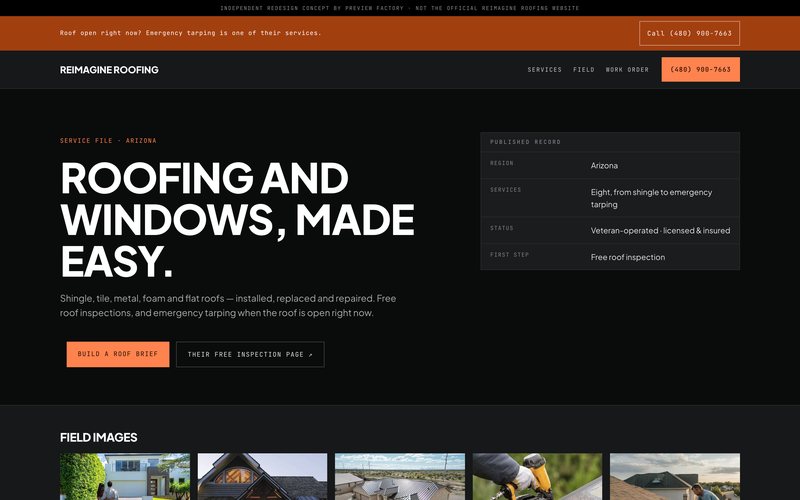The image size is (800, 500).
Task: Open Their Free Inspection Page link
Action: 250,354
